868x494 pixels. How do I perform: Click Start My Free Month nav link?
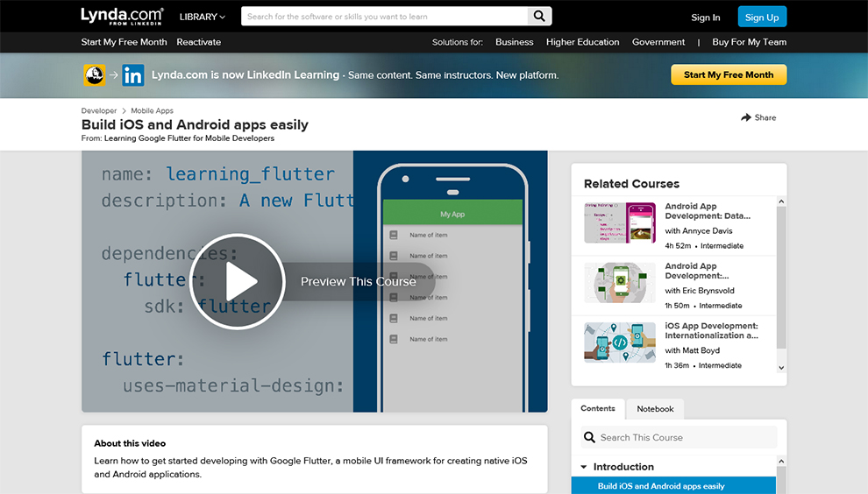point(124,42)
